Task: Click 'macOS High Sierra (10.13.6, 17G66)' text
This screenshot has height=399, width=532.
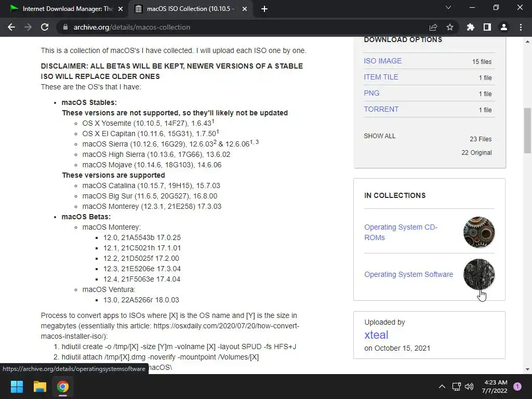Action: tap(143, 154)
